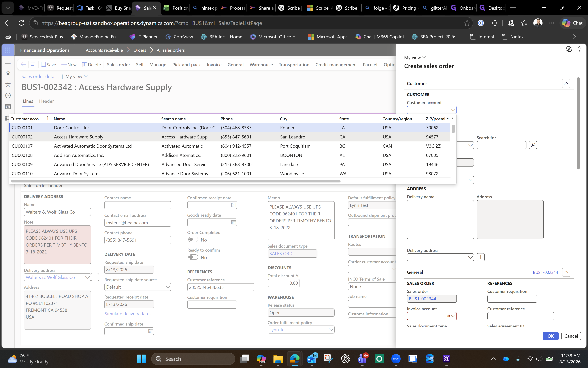The width and height of the screenshot is (588, 368).
Task: Click BUS1-002344 link in General header
Action: [545, 272]
